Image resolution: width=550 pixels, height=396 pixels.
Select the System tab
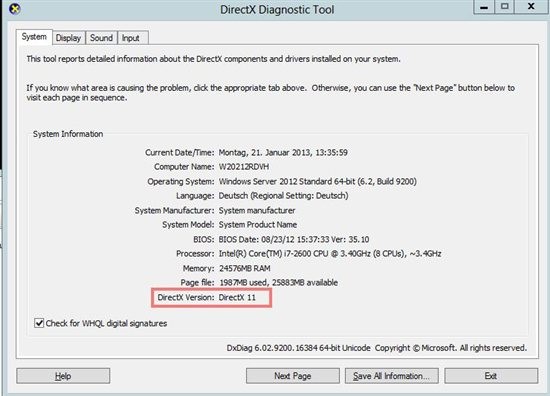pos(34,37)
